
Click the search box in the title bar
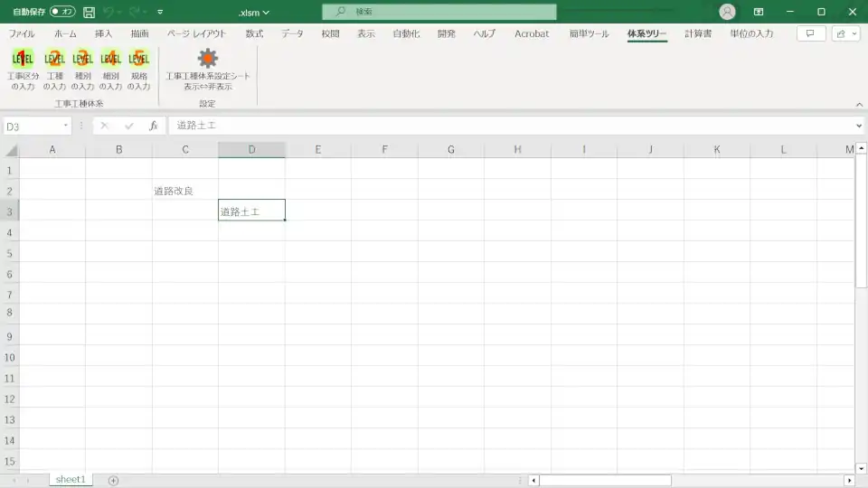439,12
